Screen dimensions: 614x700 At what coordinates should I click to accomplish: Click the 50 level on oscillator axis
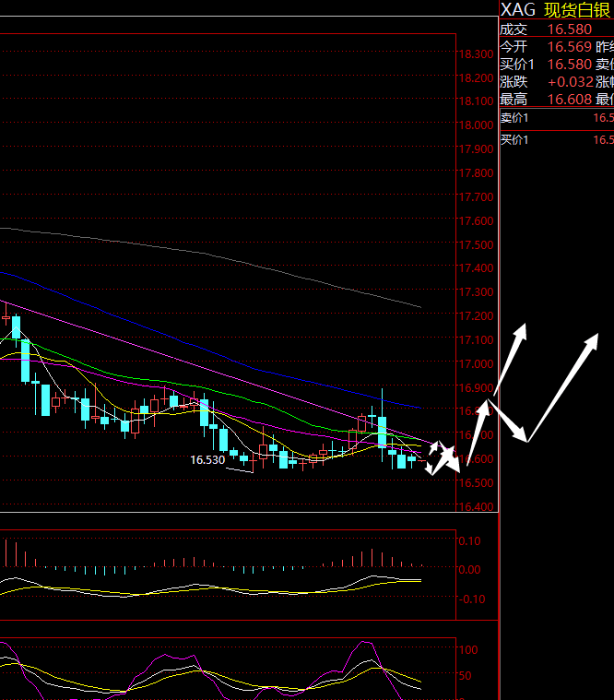[x=465, y=676]
